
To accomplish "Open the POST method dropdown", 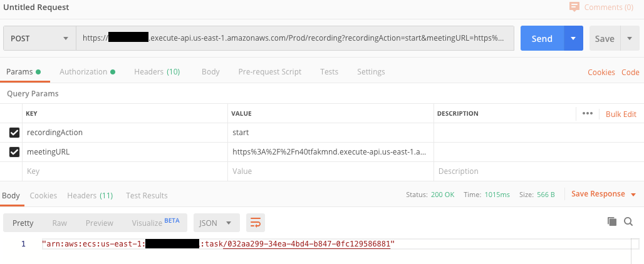I will (x=40, y=39).
